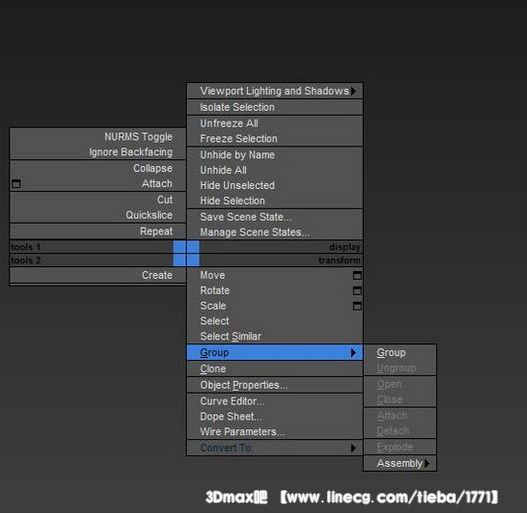527x514 pixels.
Task: Expand the Convert To submenu arrow
Action: pos(353,448)
